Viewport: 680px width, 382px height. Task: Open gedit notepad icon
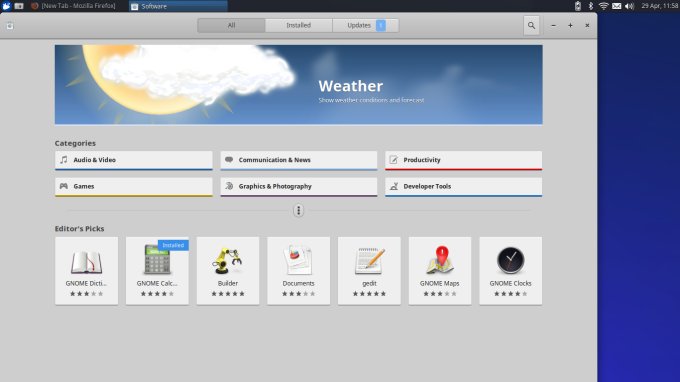(x=369, y=261)
